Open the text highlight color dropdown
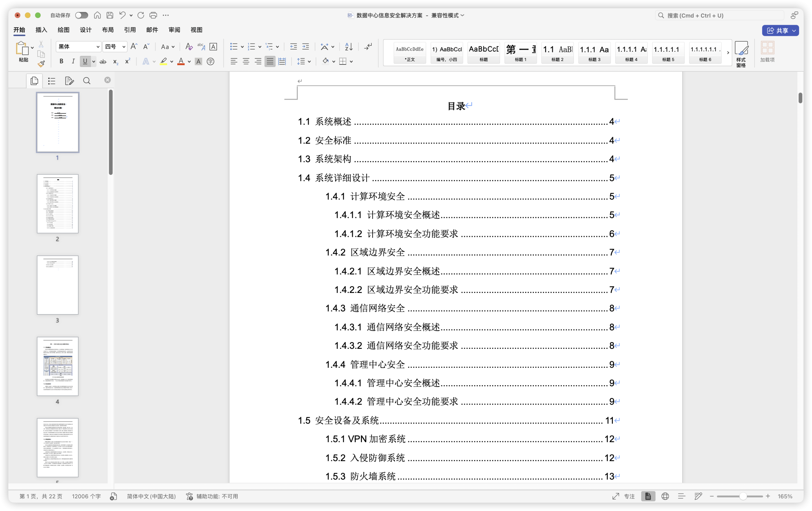The image size is (812, 511). point(171,61)
